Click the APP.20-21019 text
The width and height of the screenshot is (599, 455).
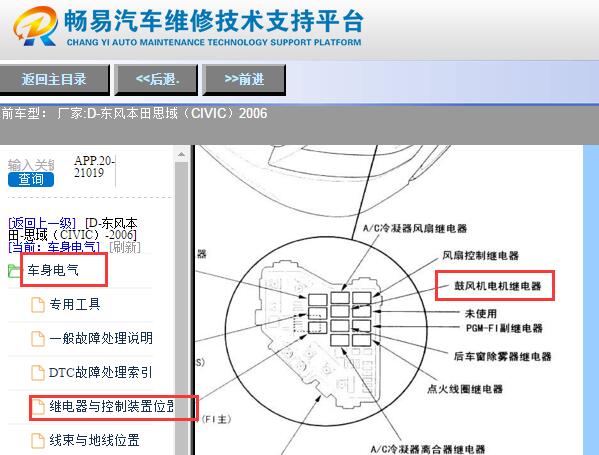pos(94,167)
